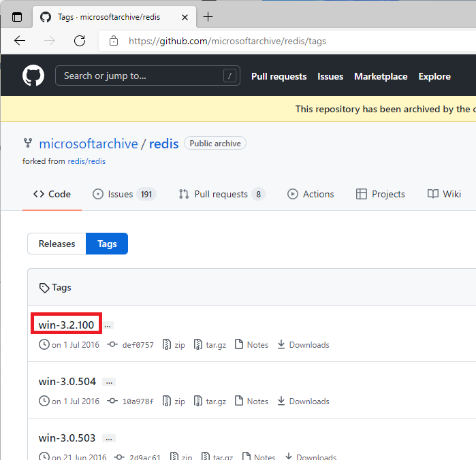Click the GitHub logo in header

click(33, 76)
